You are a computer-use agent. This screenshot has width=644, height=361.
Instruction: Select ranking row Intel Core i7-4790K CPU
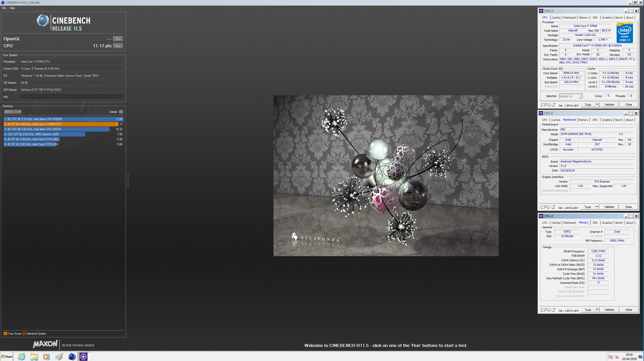63,124
